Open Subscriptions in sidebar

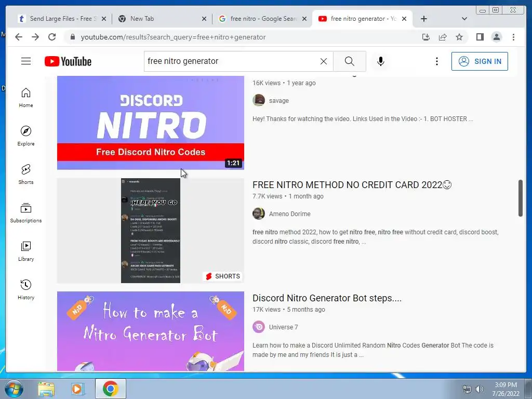click(26, 212)
